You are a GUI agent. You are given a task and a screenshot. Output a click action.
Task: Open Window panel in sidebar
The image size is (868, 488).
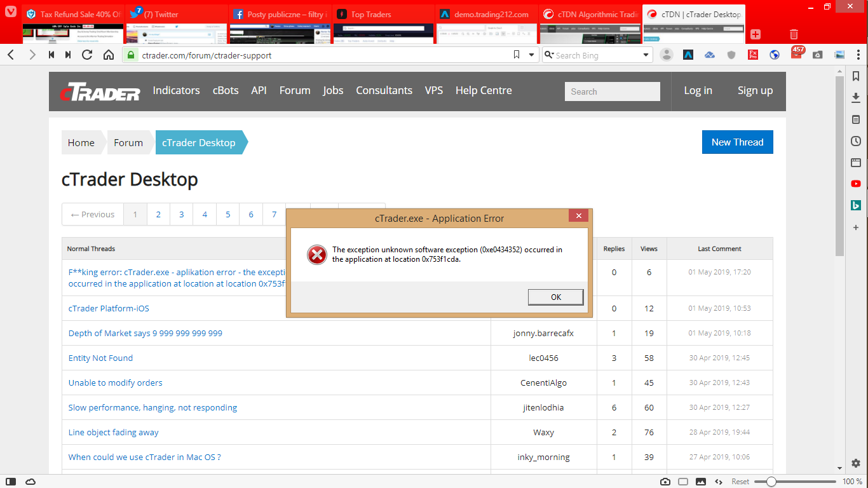point(856,163)
